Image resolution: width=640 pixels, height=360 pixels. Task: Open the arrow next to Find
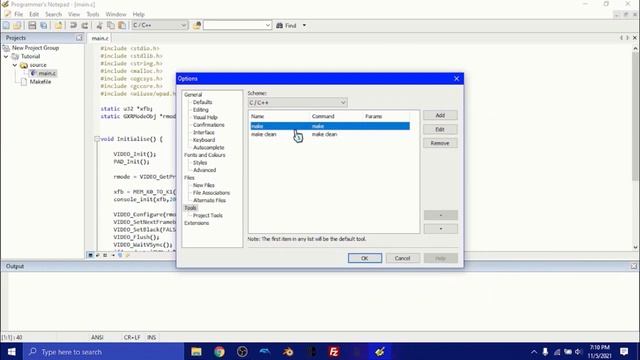pos(304,25)
